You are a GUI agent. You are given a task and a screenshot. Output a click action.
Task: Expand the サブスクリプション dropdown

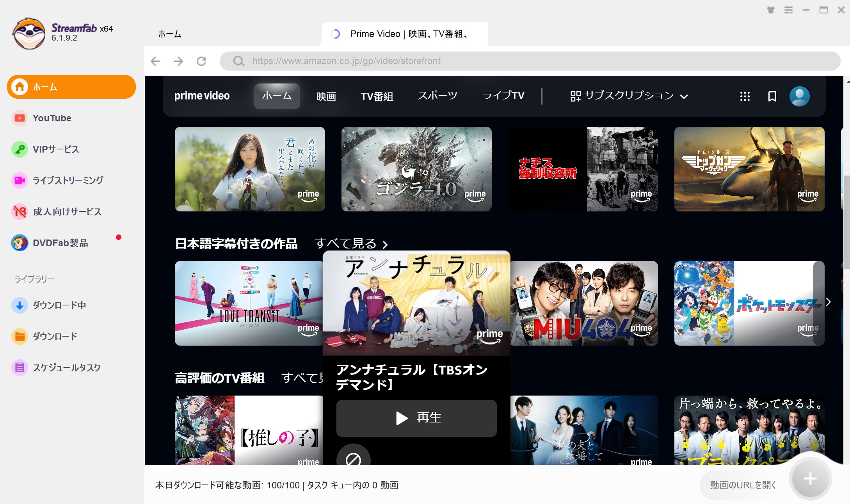pyautogui.click(x=629, y=96)
